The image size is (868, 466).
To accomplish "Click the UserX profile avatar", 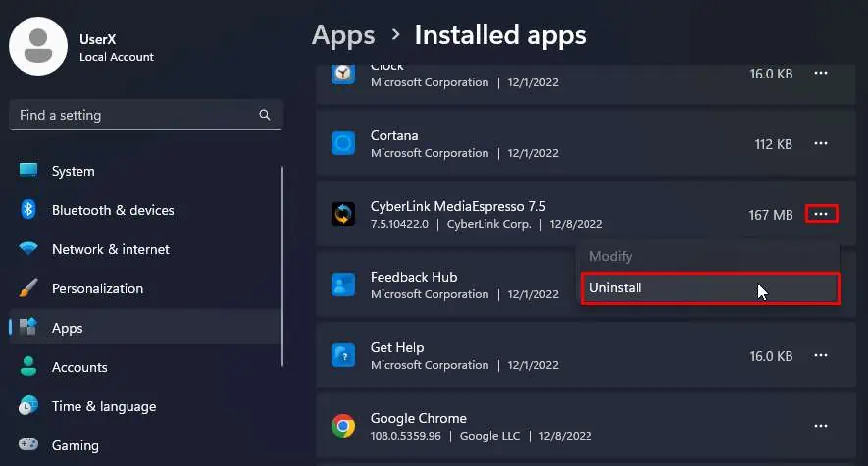I will pyautogui.click(x=38, y=46).
